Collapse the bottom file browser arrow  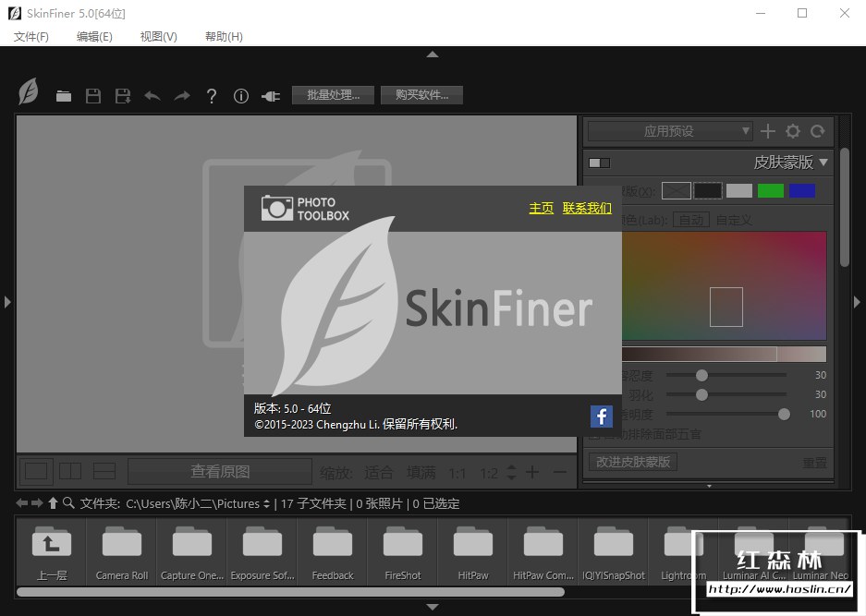[433, 607]
